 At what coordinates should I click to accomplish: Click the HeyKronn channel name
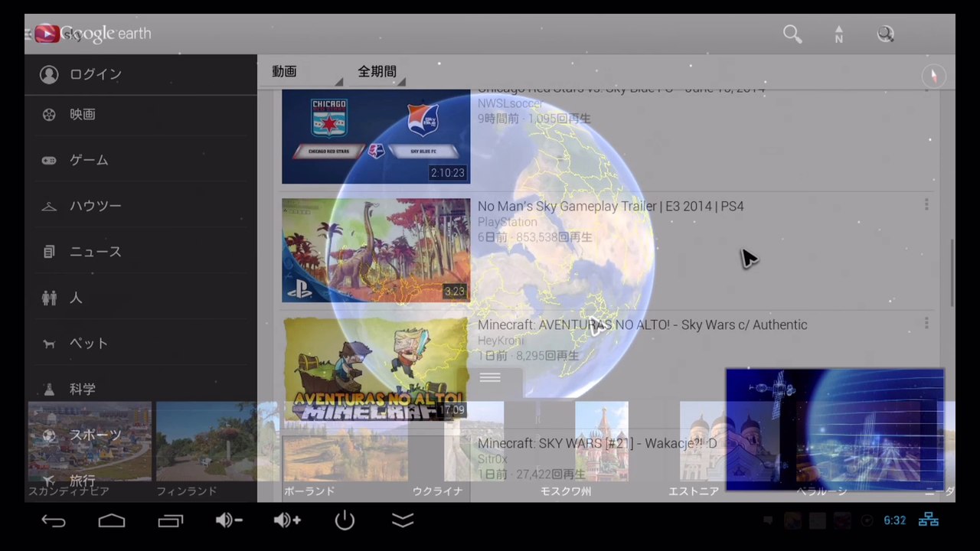pos(501,341)
